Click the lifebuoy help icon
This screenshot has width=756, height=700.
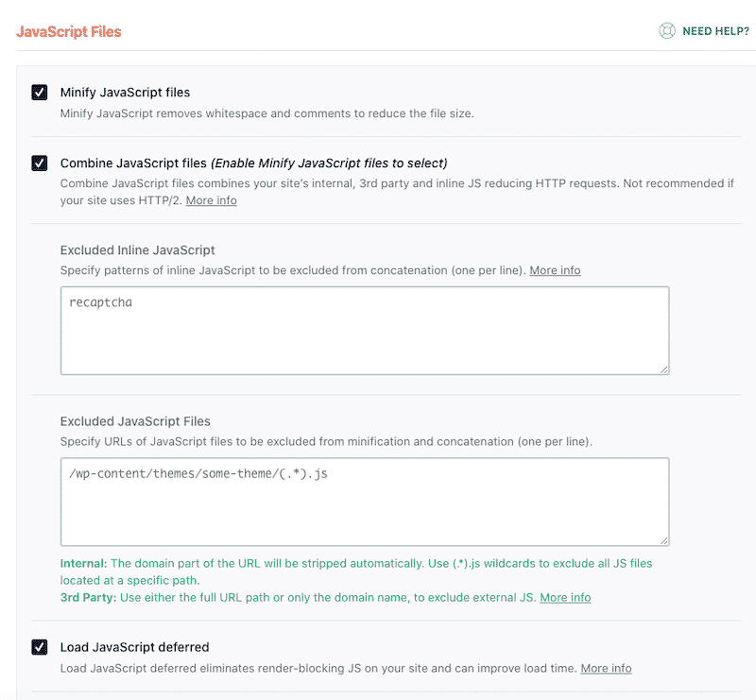pyautogui.click(x=667, y=31)
